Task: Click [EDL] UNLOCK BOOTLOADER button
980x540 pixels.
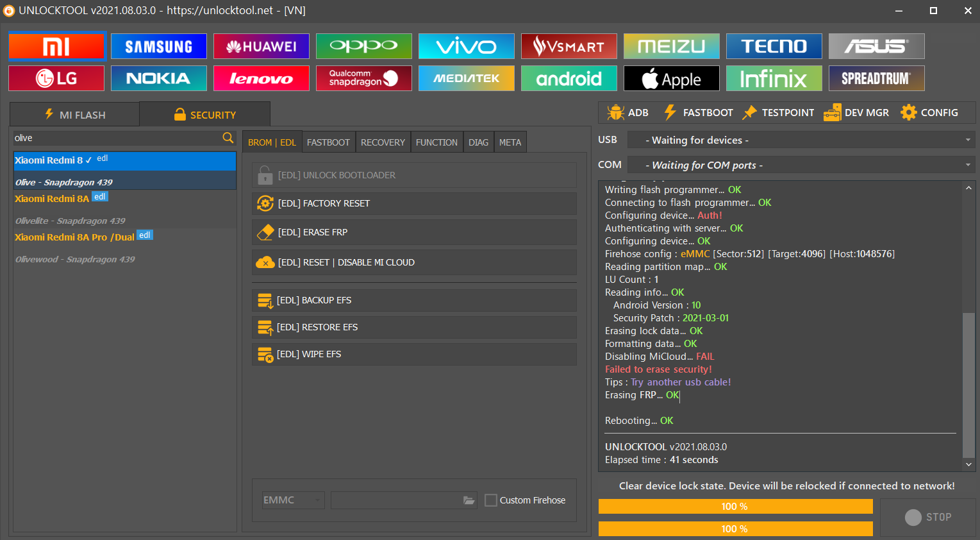Action: 414,175
